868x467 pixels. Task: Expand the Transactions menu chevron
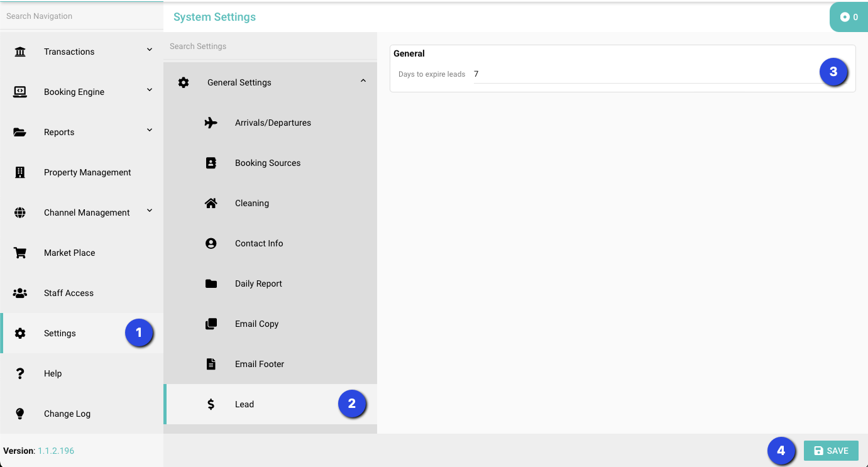pyautogui.click(x=150, y=50)
